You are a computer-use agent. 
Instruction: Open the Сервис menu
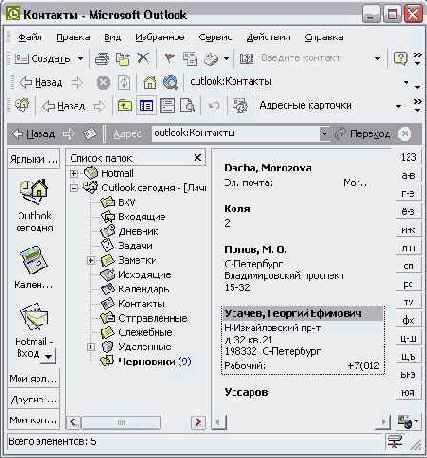point(215,37)
